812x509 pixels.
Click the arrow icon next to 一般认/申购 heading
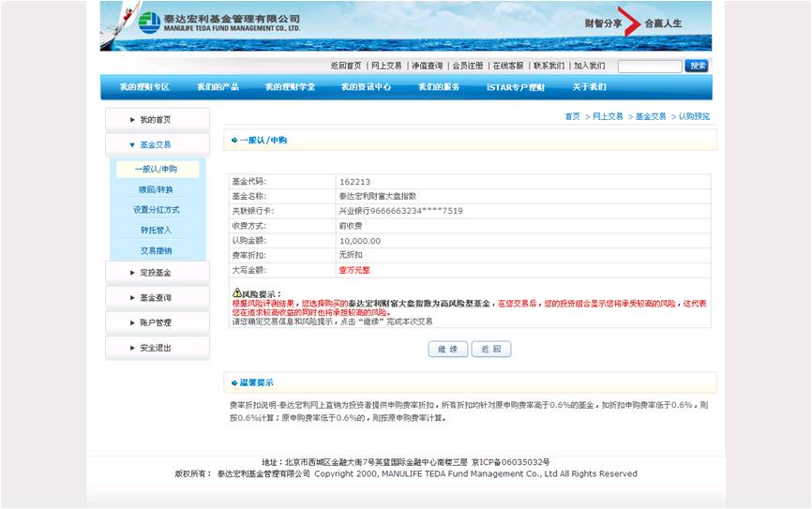tap(234, 141)
